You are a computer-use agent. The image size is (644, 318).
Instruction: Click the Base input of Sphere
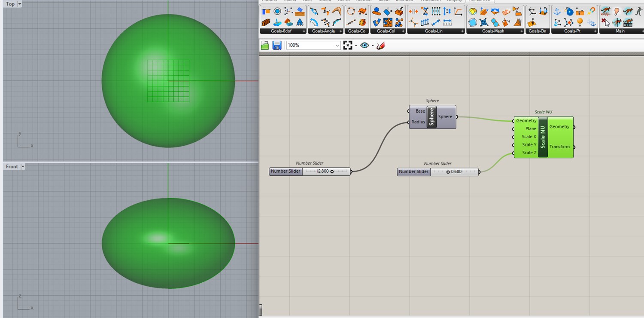coord(420,111)
